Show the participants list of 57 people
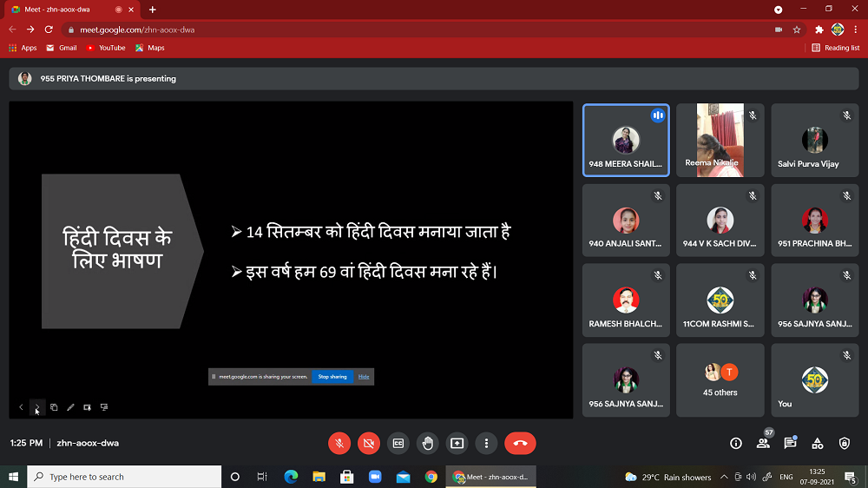The image size is (868, 488). (x=763, y=443)
